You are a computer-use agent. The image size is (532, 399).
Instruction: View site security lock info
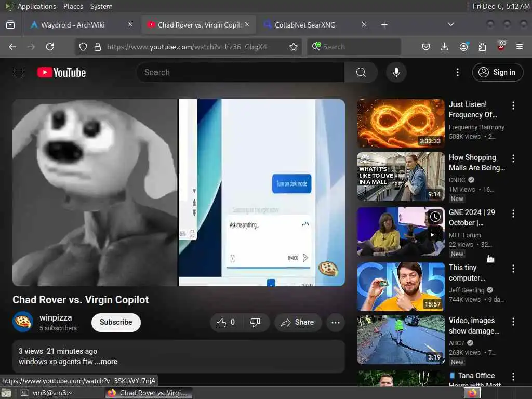coord(98,47)
